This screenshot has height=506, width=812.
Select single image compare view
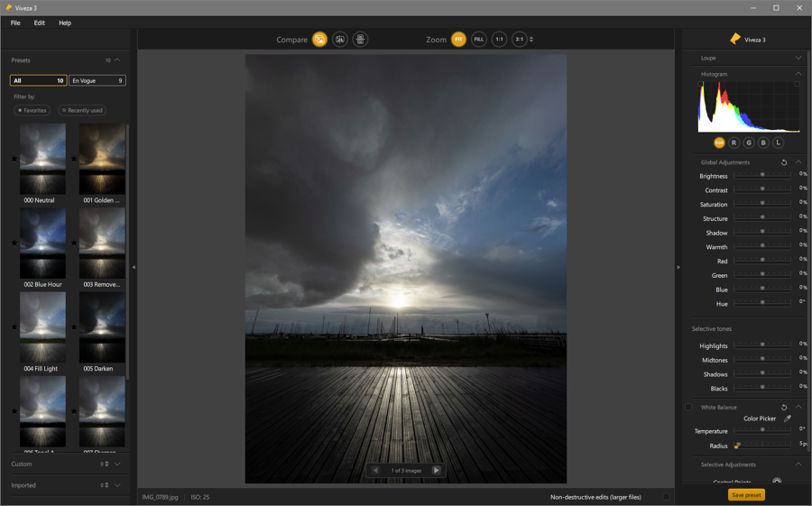pyautogui.click(x=319, y=40)
